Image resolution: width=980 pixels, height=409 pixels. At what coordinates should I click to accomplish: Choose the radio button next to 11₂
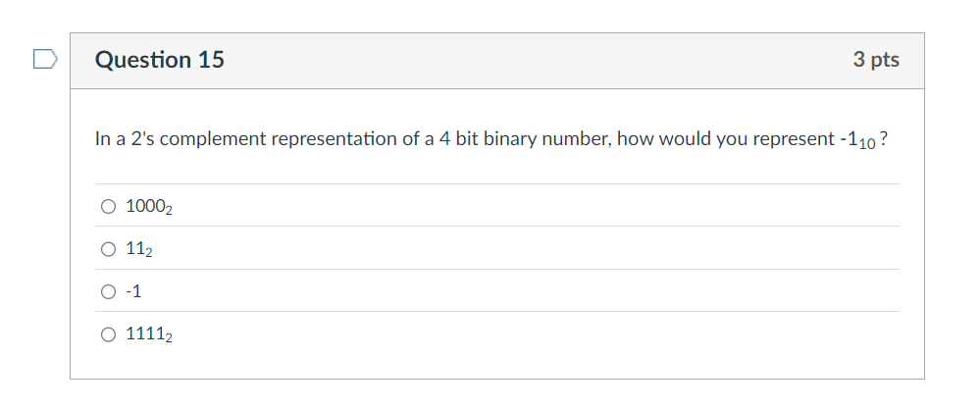108,249
